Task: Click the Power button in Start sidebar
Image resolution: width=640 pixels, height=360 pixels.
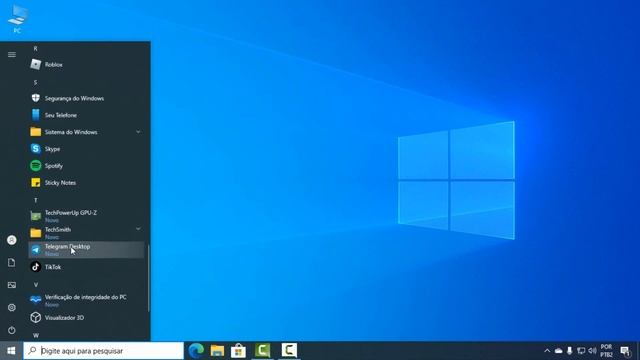Action: coord(12,330)
